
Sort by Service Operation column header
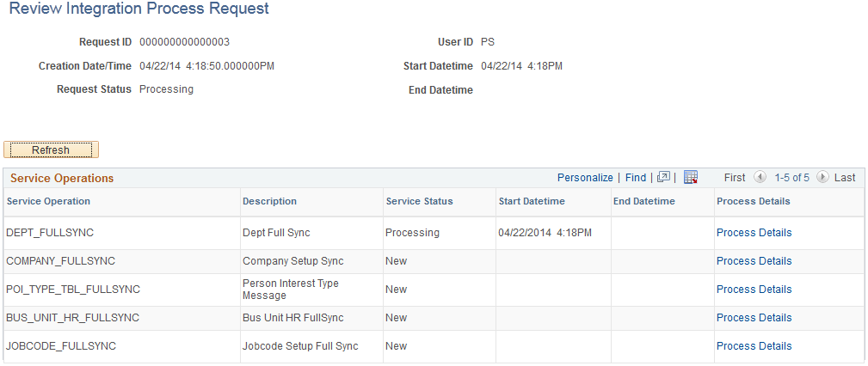(x=48, y=201)
